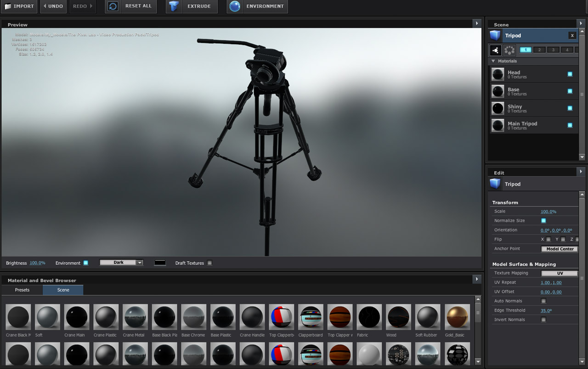The image size is (588, 369).
Task: Enable the Invert Normals checkbox
Action: pos(543,319)
